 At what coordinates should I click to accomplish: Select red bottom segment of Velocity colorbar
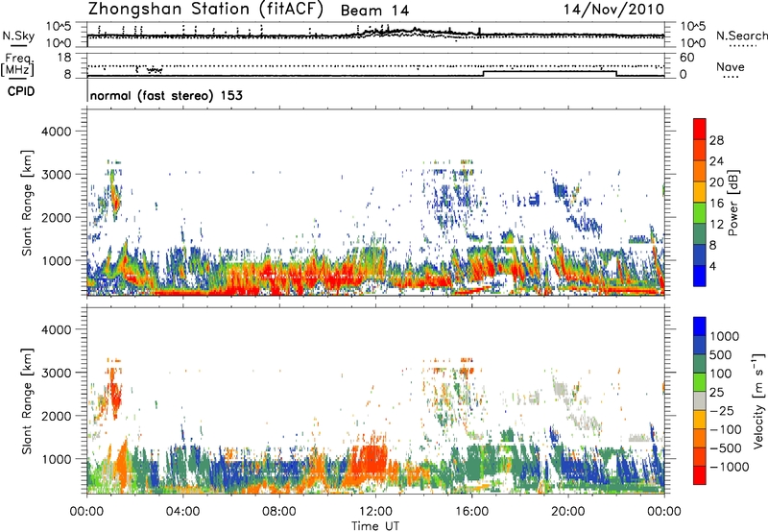(x=700, y=475)
